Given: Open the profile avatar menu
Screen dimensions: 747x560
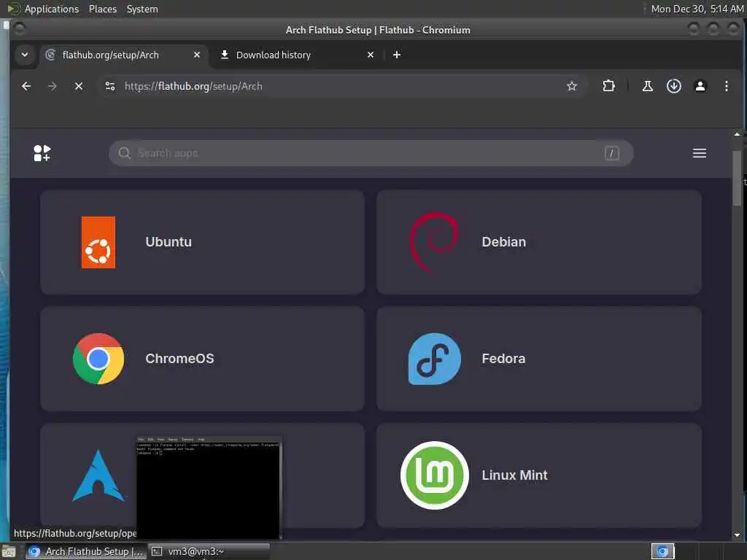Looking at the screenshot, I should click(x=700, y=86).
